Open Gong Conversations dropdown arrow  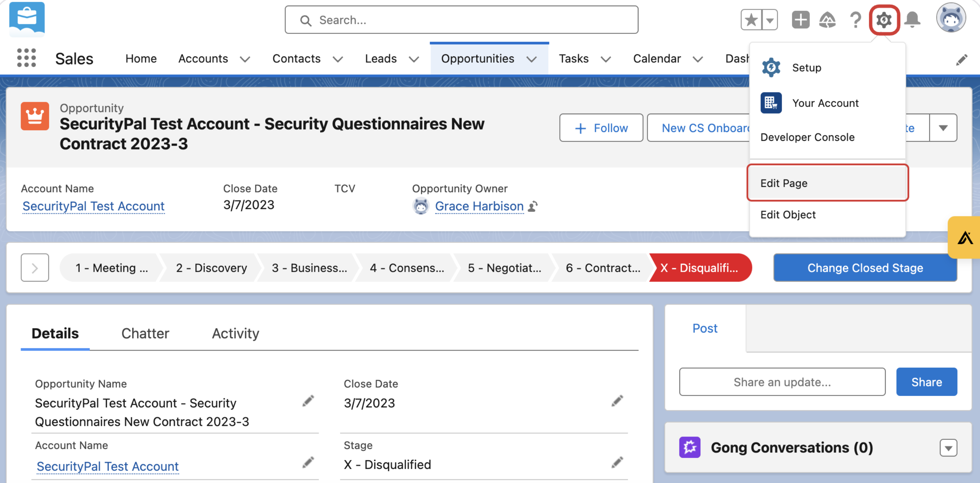click(948, 448)
